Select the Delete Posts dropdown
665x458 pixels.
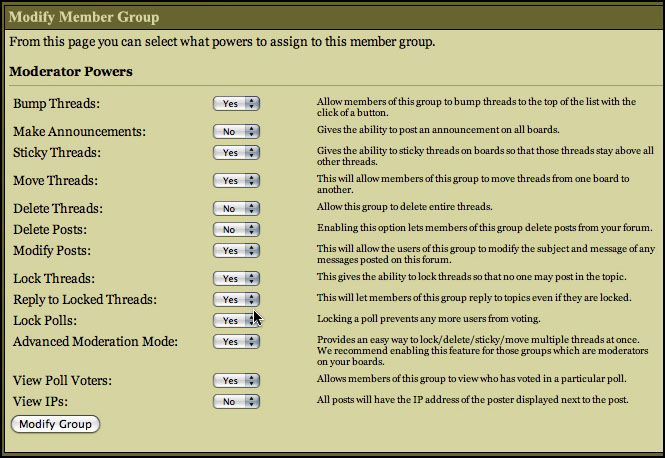point(236,229)
